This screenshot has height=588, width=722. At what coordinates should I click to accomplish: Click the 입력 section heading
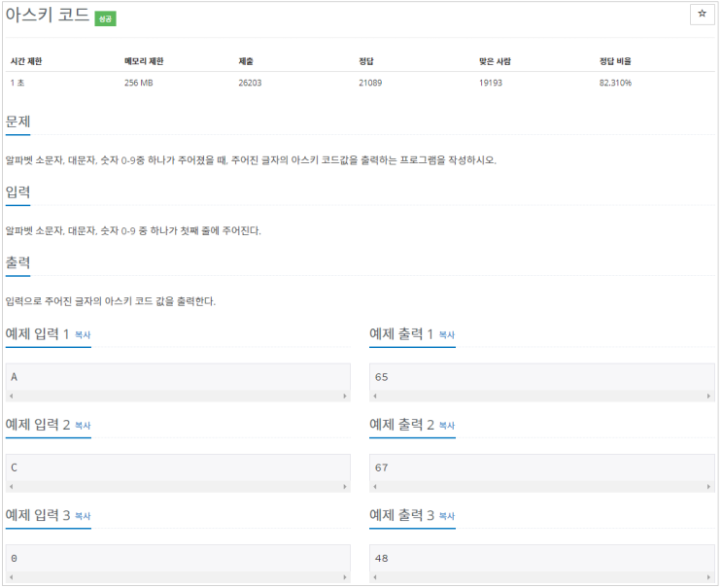tap(17, 192)
